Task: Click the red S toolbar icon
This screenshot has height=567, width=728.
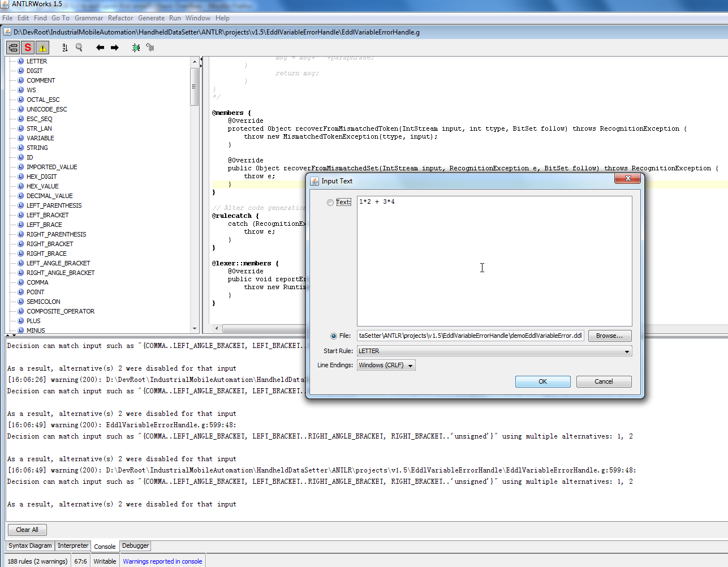Action: point(28,48)
